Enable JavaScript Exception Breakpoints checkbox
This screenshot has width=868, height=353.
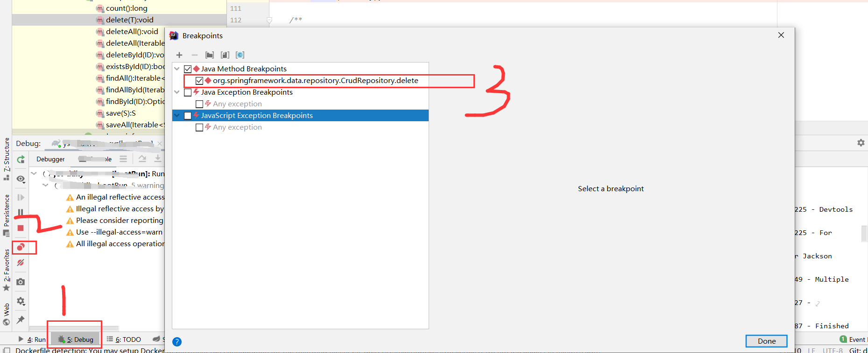coord(188,116)
